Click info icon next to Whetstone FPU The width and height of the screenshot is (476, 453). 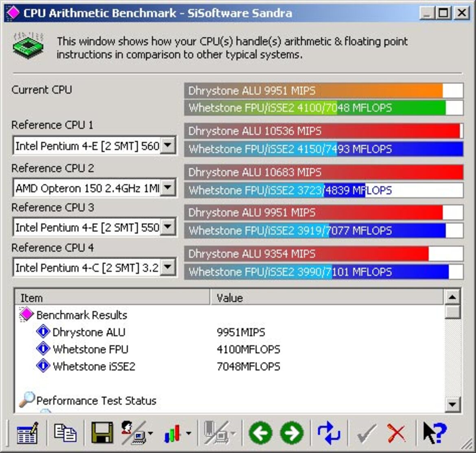coord(43,348)
